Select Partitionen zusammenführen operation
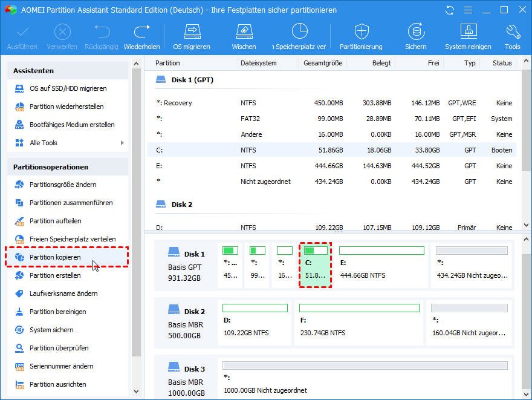The height and width of the screenshot is (400, 532). pyautogui.click(x=71, y=203)
